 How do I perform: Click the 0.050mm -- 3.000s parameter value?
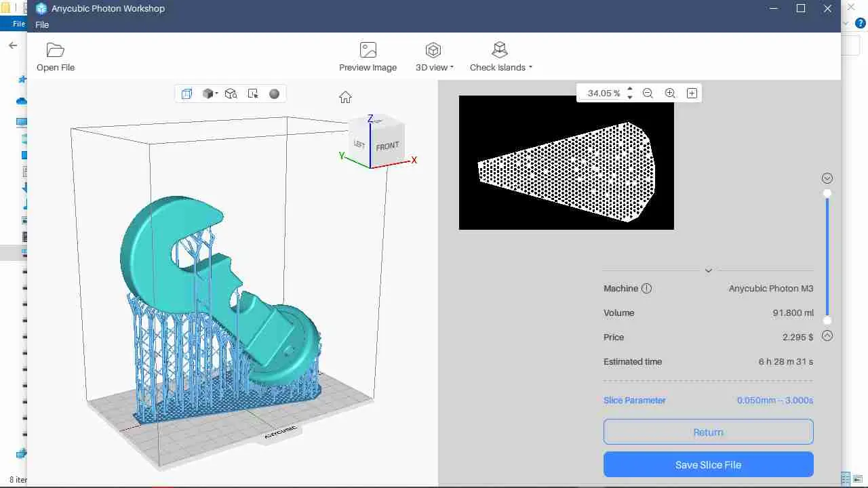(775, 401)
